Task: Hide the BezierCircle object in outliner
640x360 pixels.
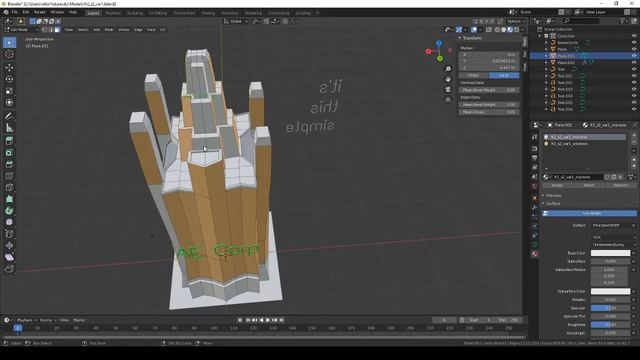Action: click(x=634, y=42)
